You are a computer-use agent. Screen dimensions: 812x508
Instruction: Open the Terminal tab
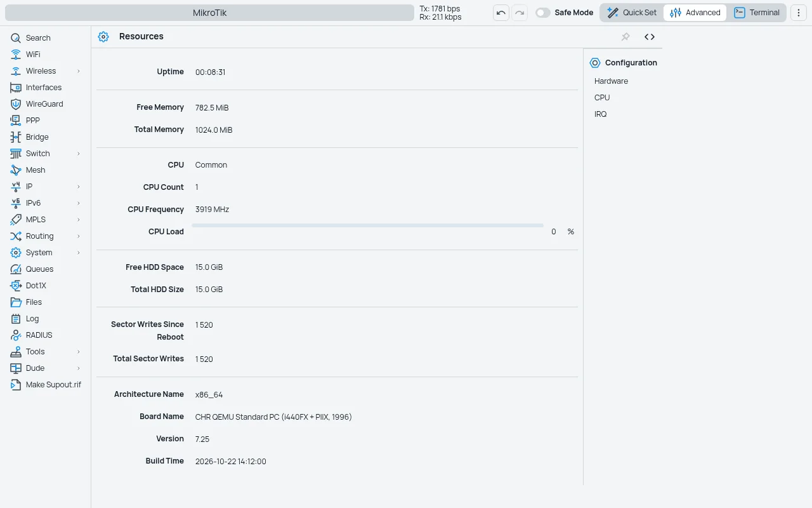[x=757, y=13]
